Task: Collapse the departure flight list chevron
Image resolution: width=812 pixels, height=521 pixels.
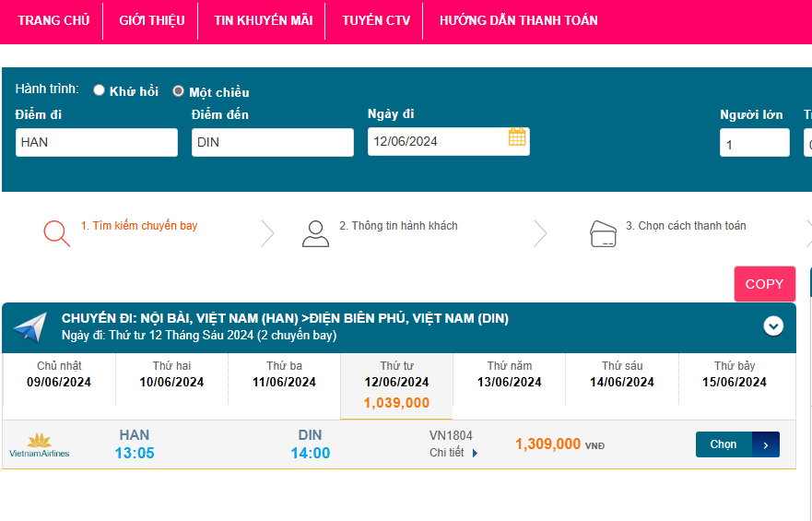Action: click(x=773, y=326)
